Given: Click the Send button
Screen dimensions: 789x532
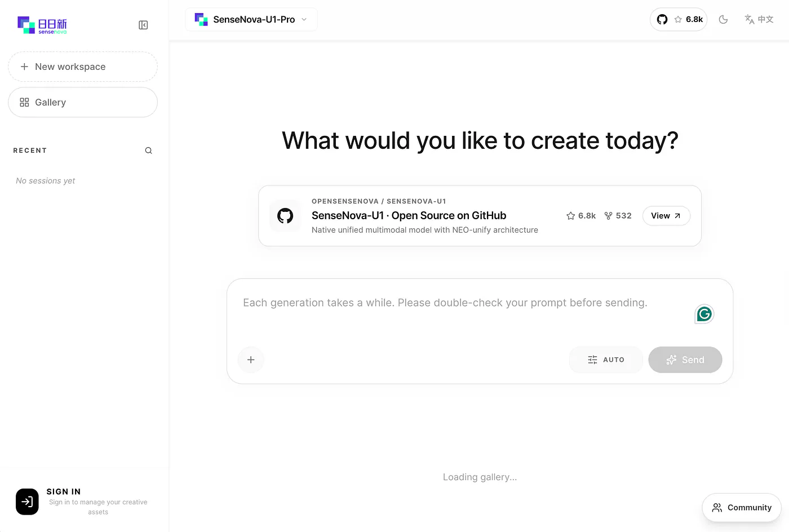Looking at the screenshot, I should pos(685,360).
